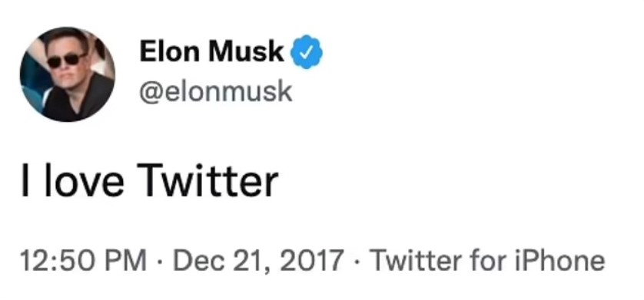This screenshot has height=300, width=644.
Task: Open the Elon Musk display name
Action: [x=211, y=52]
